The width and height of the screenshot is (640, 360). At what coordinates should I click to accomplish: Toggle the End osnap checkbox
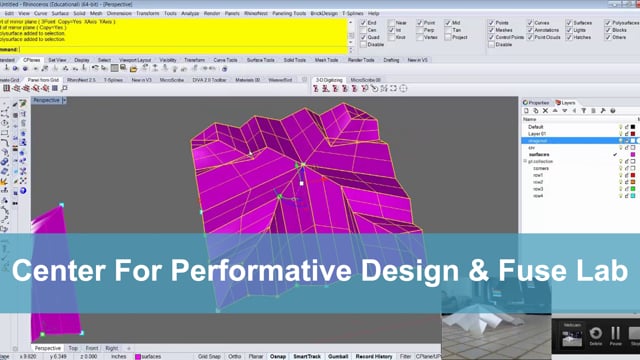363,23
